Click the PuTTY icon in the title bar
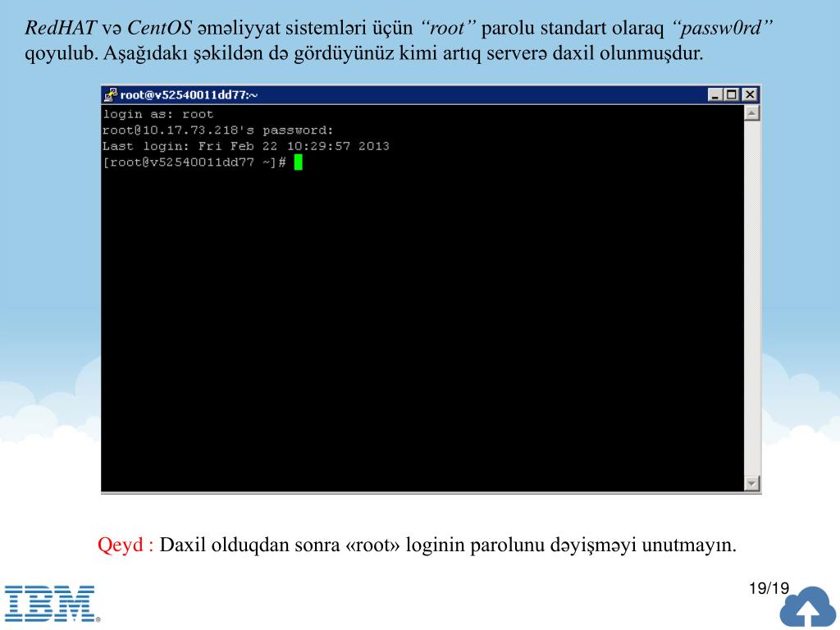Viewport: 840px width, 630px height. click(111, 95)
